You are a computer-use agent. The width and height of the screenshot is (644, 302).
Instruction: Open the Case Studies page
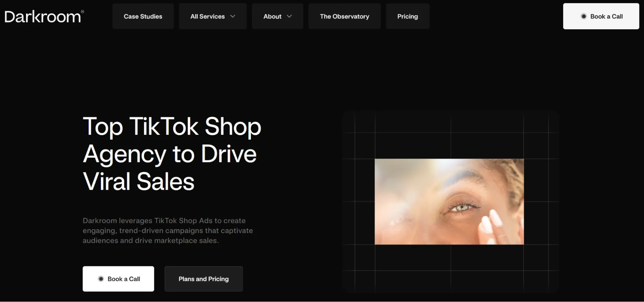(143, 16)
